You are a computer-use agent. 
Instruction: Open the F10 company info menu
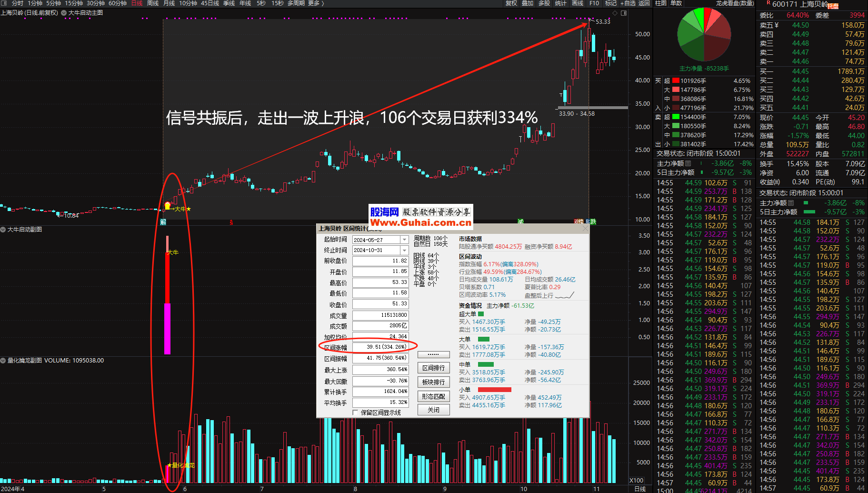594,3
